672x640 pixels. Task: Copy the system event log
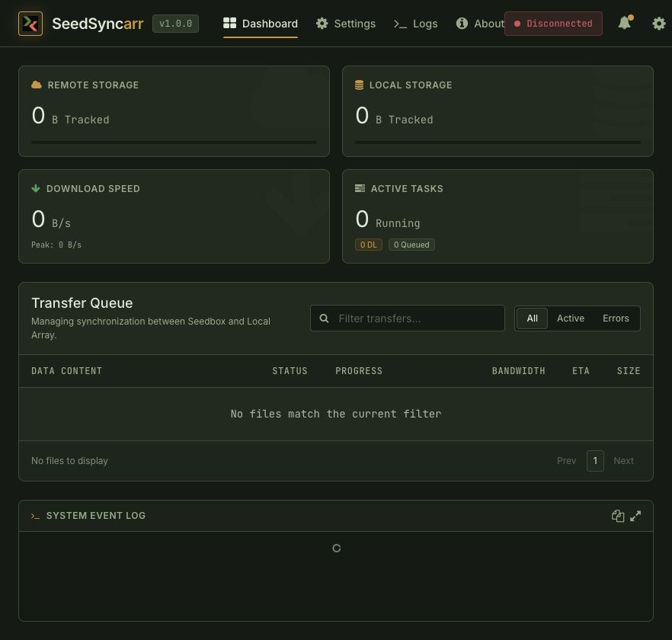pyautogui.click(x=618, y=516)
